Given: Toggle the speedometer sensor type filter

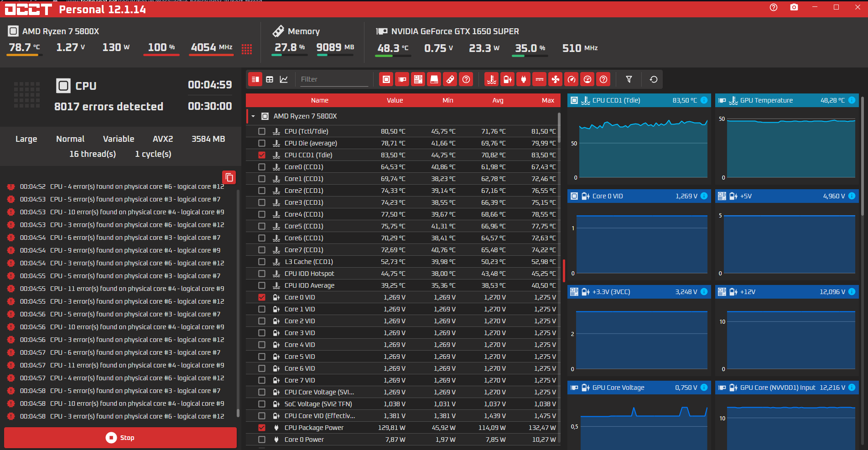Looking at the screenshot, I should (x=572, y=79).
